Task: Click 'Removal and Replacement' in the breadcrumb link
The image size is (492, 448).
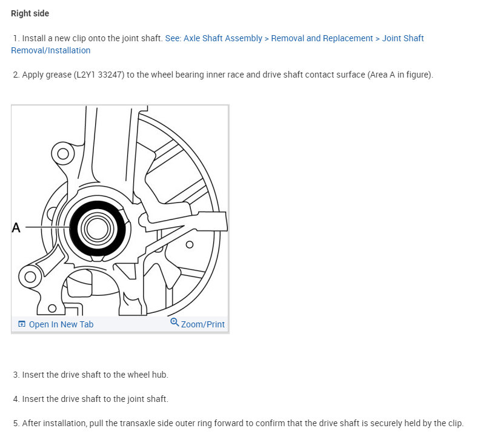Action: pos(322,38)
